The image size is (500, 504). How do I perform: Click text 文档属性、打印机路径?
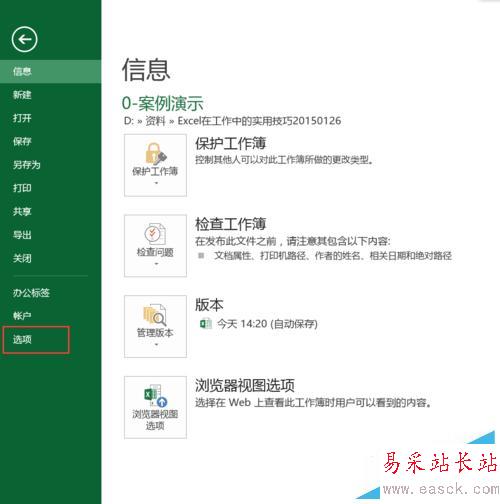[x=260, y=256]
